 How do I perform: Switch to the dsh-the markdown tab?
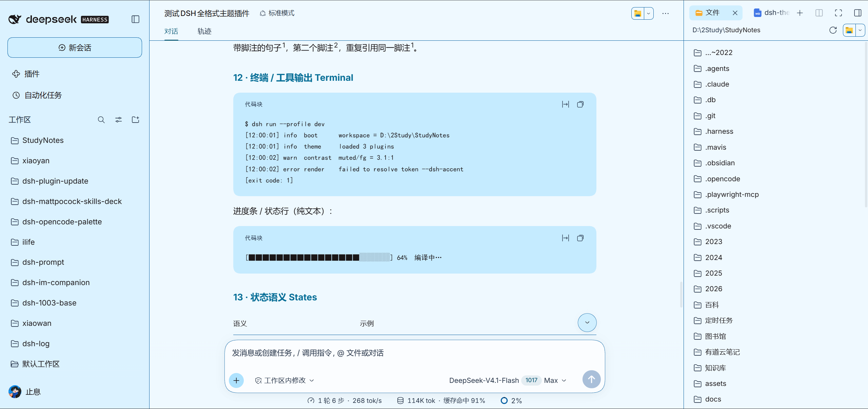point(771,13)
